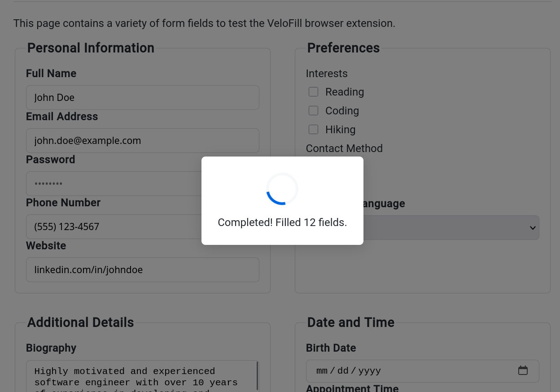
Task: Check the Reading interest
Action: pyautogui.click(x=313, y=91)
